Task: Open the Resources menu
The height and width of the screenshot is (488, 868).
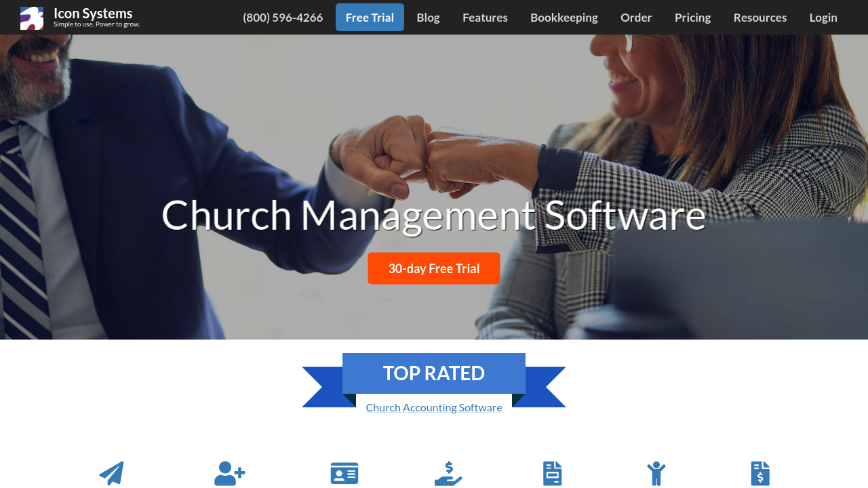Action: (x=760, y=18)
